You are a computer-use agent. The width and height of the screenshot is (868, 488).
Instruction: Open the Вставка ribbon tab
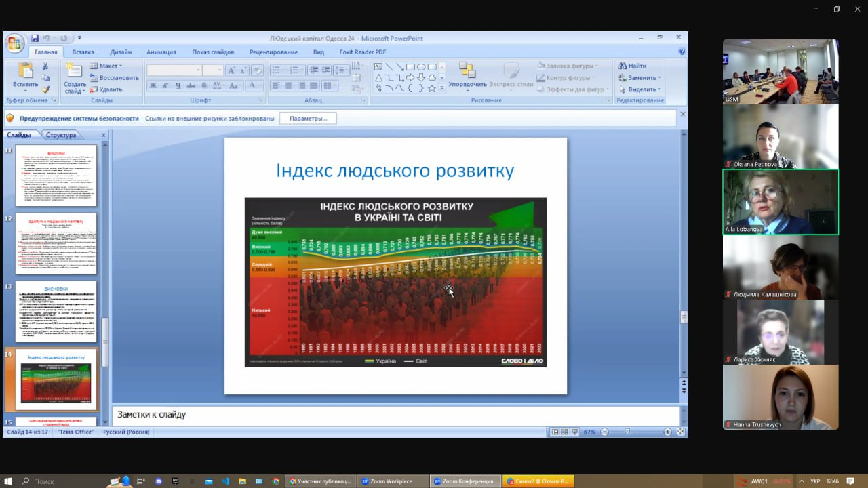(83, 52)
